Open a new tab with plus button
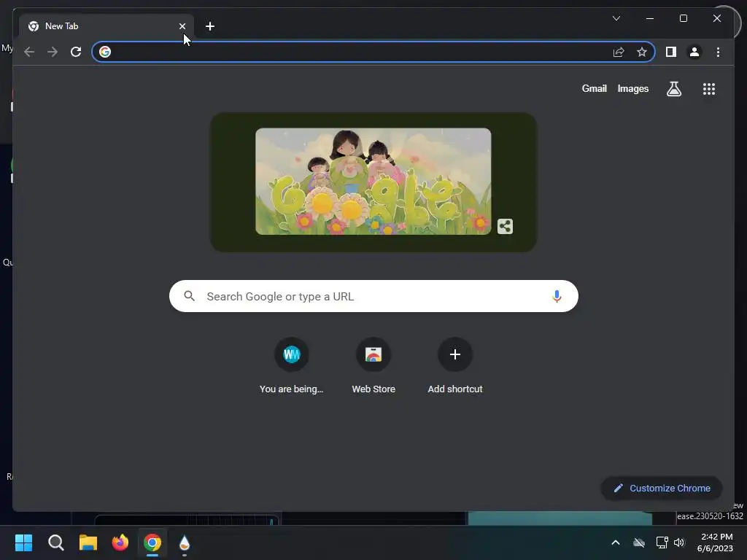This screenshot has width=747, height=560. pos(210,26)
